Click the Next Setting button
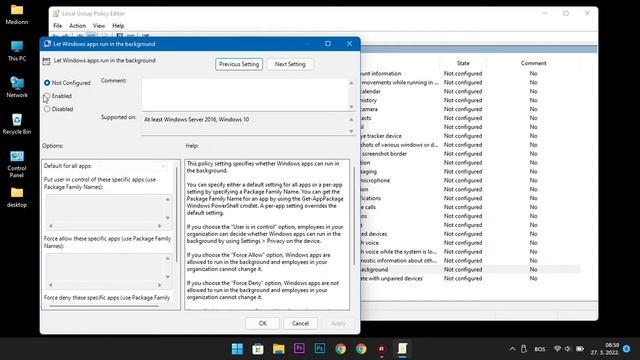Viewport: 640px width, 360px height. pyautogui.click(x=290, y=64)
